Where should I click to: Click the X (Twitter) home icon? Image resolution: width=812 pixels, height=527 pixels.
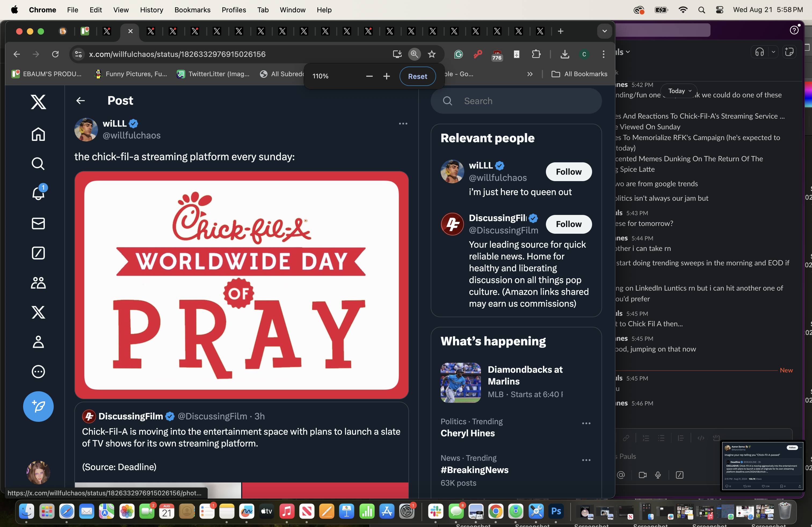point(38,134)
